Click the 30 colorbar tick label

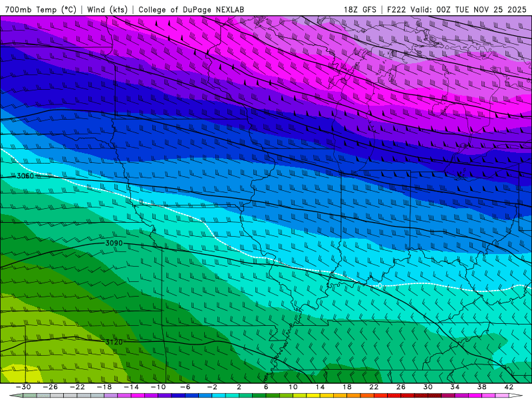click(428, 387)
